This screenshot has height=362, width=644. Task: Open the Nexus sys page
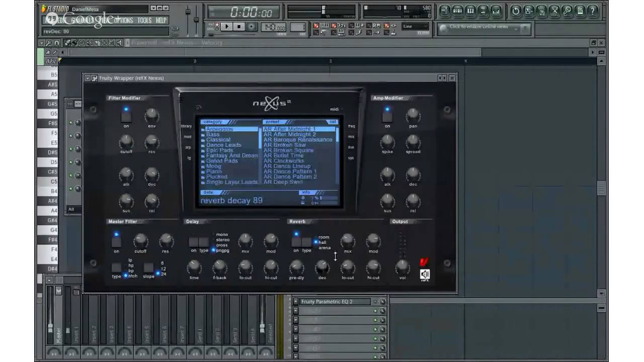coord(351,158)
